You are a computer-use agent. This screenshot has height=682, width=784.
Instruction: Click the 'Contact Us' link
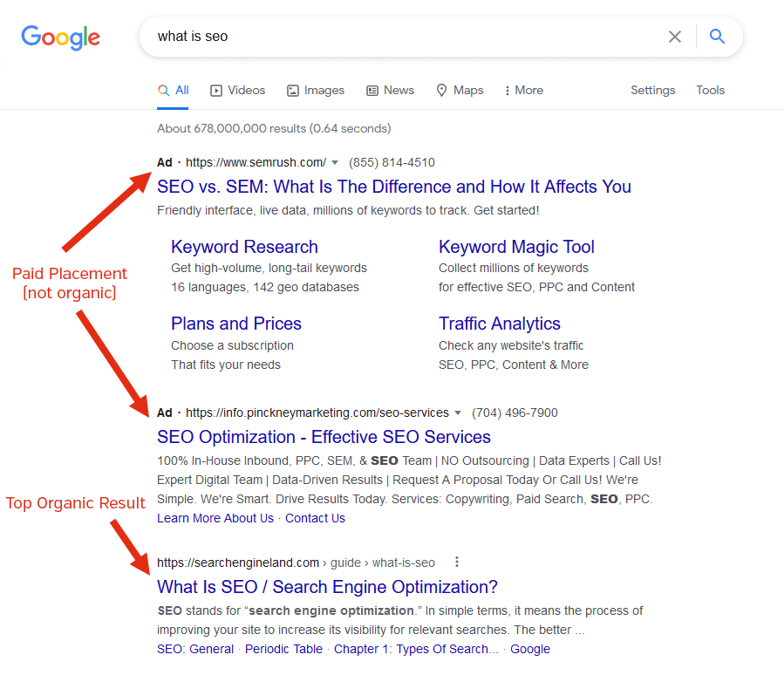click(315, 519)
